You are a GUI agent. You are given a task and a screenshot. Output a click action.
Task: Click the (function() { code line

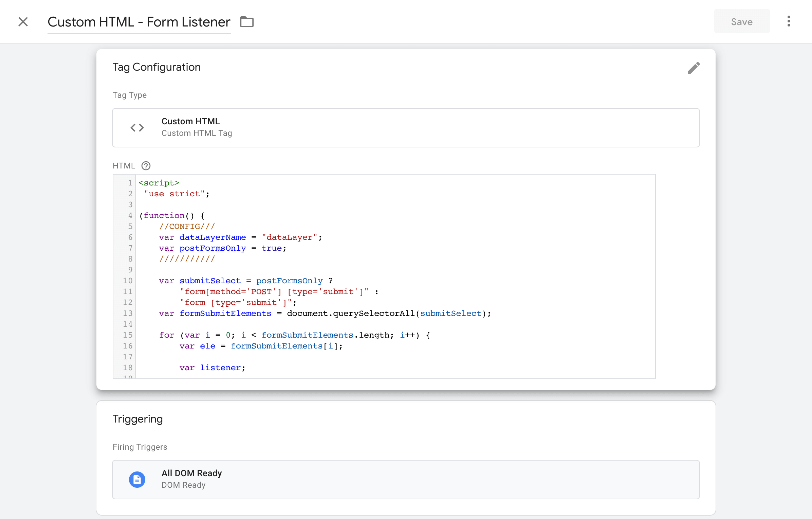click(172, 215)
